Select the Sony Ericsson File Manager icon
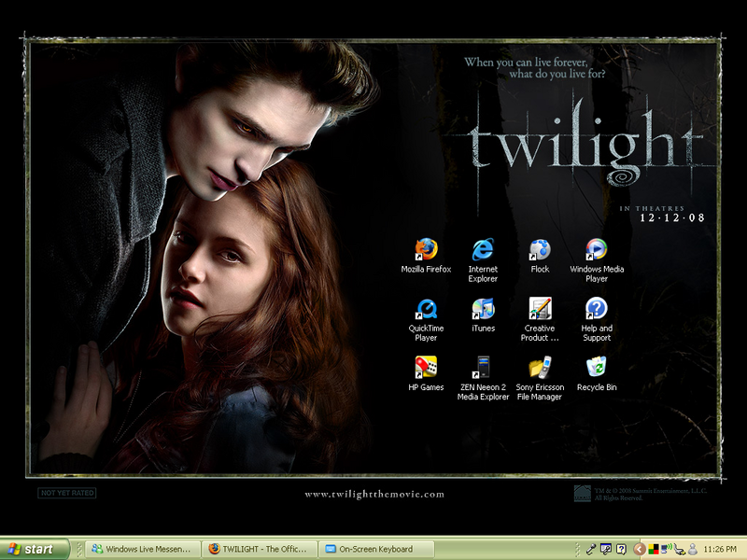Image resolution: width=747 pixels, height=560 pixels. 540,379
